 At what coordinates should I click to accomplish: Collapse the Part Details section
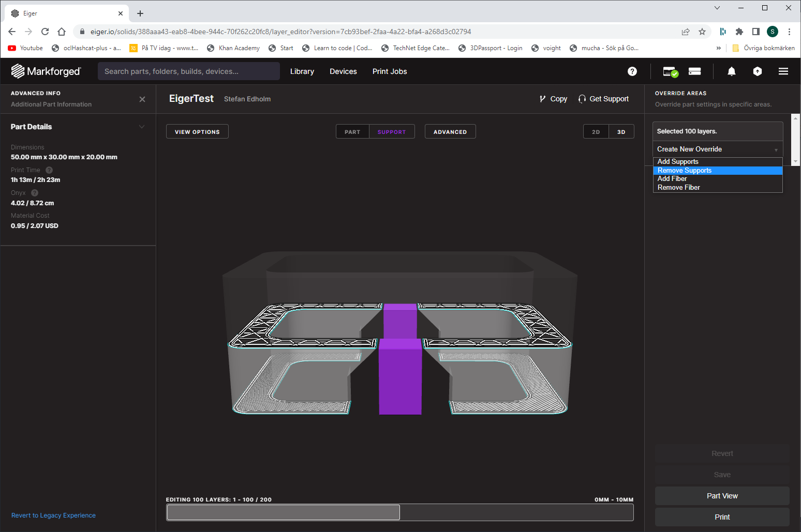[x=142, y=127]
